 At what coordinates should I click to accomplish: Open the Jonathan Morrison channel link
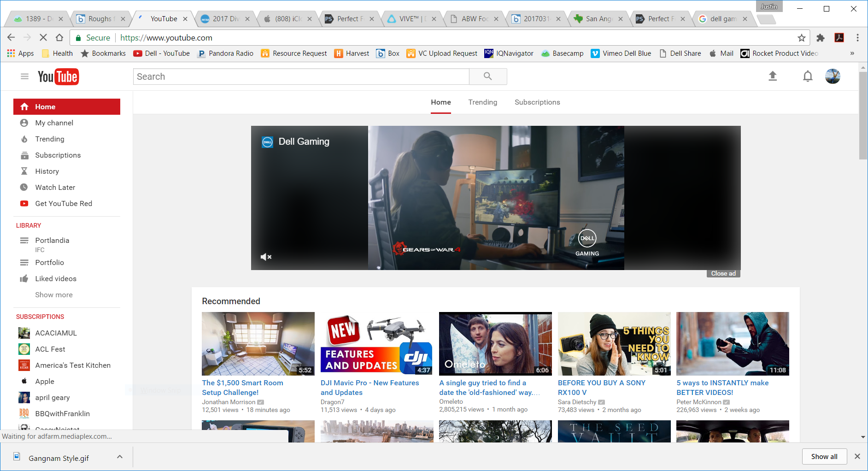click(229, 402)
